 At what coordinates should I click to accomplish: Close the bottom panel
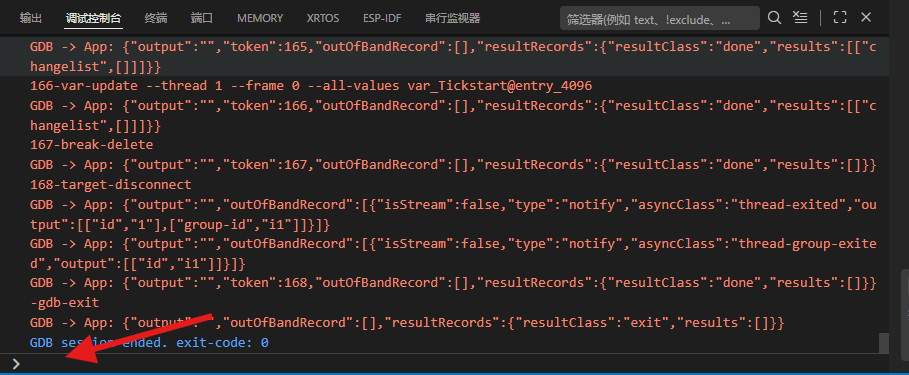[866, 18]
